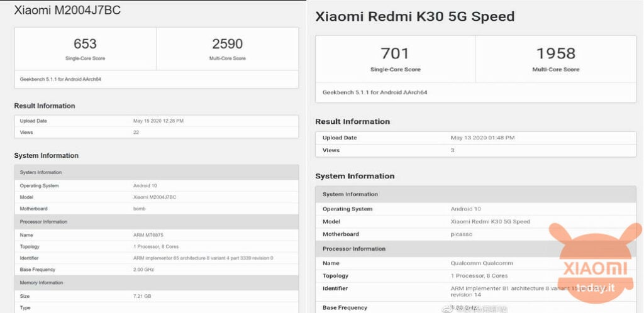
Task: Click the 701 single-core score value
Action: point(395,53)
